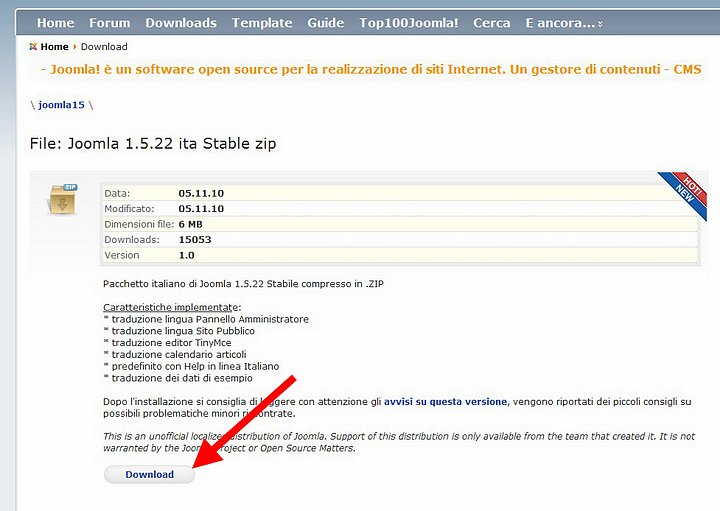Open the Top100Joomla! menu item

(409, 23)
